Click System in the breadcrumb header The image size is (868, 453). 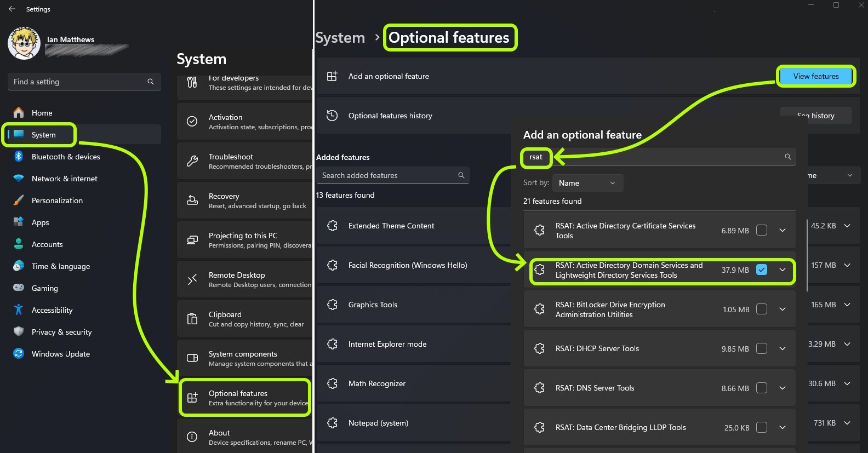340,38
